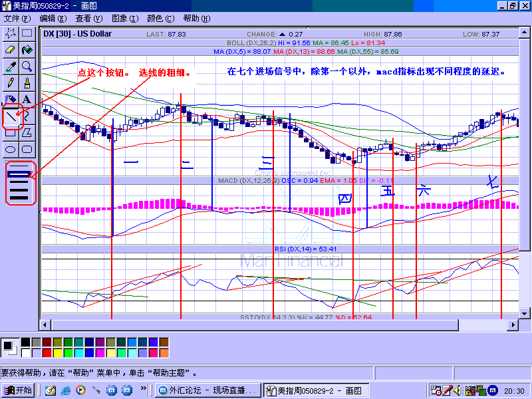
Task: Activate the Magnifier tool
Action: [x=27, y=66]
